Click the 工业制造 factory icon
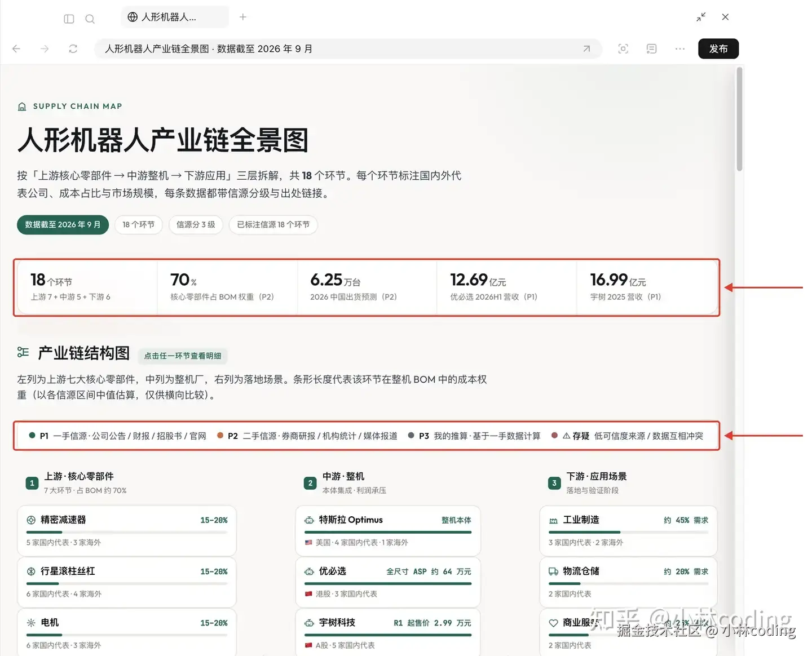Image resolution: width=812 pixels, height=656 pixels. pyautogui.click(x=554, y=520)
